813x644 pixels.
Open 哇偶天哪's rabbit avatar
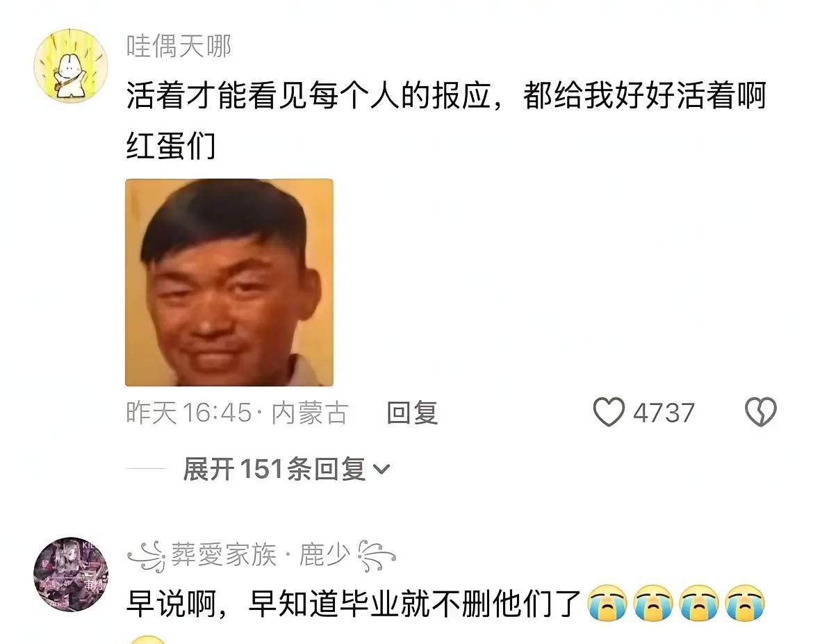[x=70, y=66]
